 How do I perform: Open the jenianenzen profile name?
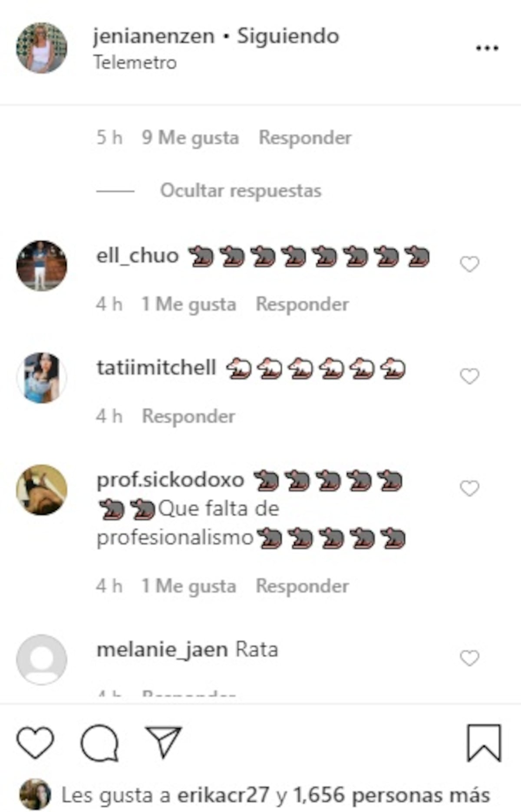154,36
